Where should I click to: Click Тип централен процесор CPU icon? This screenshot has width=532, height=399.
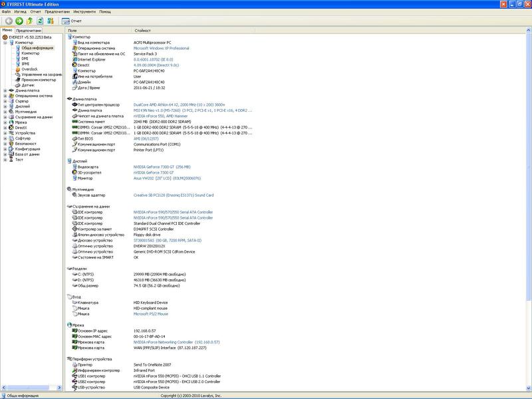(x=74, y=105)
